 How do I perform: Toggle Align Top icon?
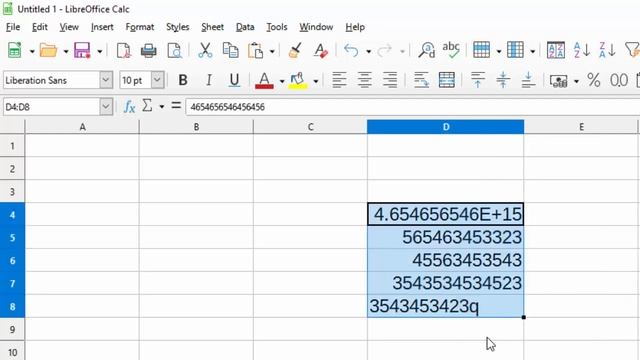point(478,80)
